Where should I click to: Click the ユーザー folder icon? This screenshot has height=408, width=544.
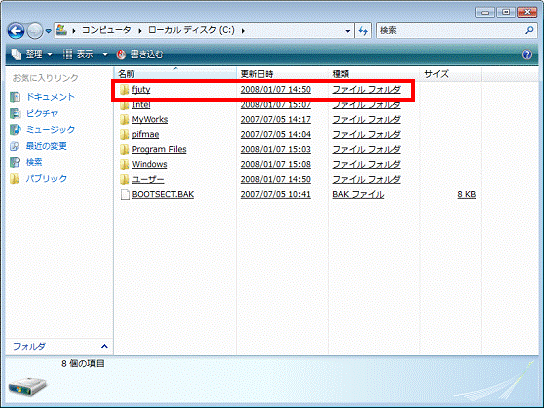coord(125,179)
